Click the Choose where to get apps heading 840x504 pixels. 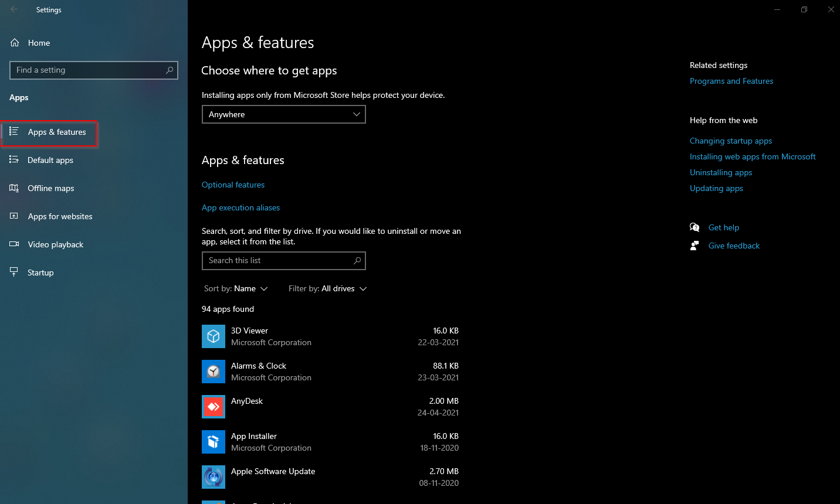(269, 71)
